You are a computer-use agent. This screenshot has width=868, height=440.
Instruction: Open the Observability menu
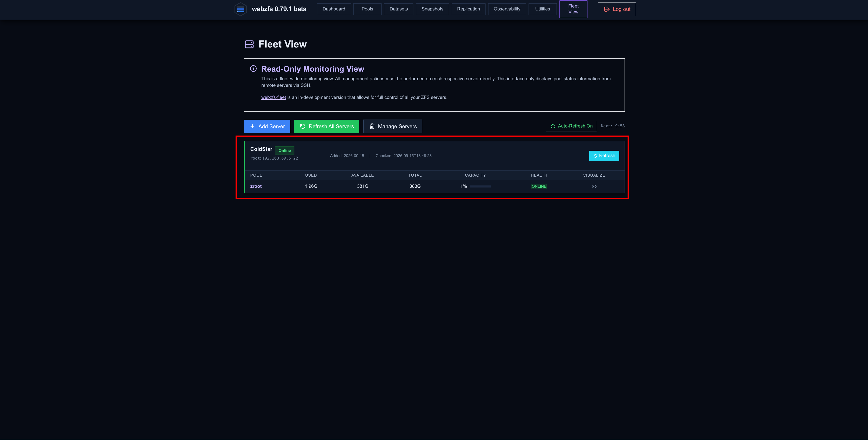(x=507, y=9)
